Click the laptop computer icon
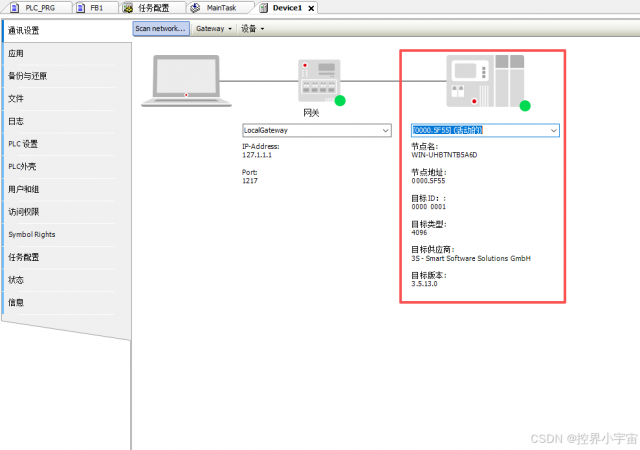The height and width of the screenshot is (450, 640). pos(186,80)
